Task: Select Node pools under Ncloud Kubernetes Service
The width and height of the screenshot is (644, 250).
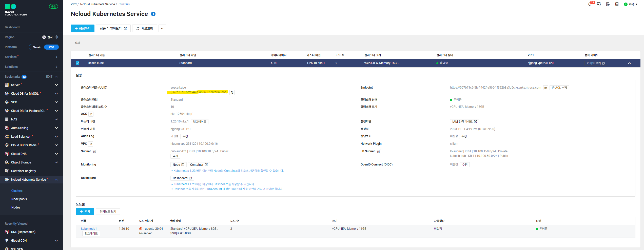Action: pyautogui.click(x=19, y=199)
